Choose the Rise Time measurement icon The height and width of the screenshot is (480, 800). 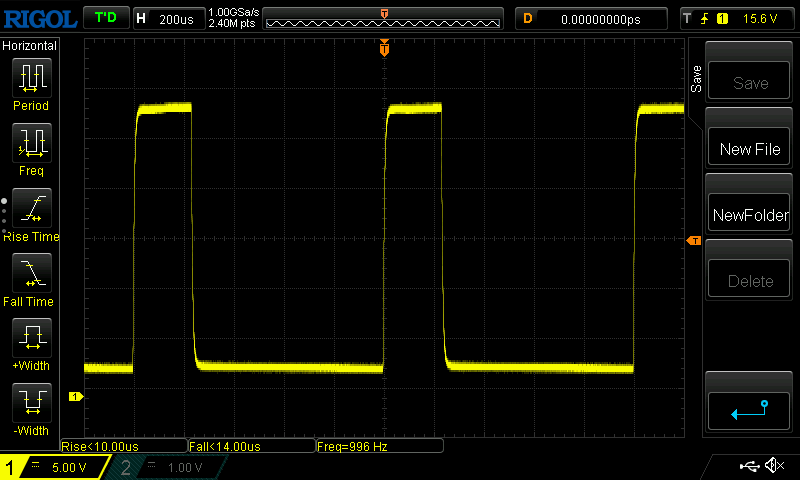point(30,207)
